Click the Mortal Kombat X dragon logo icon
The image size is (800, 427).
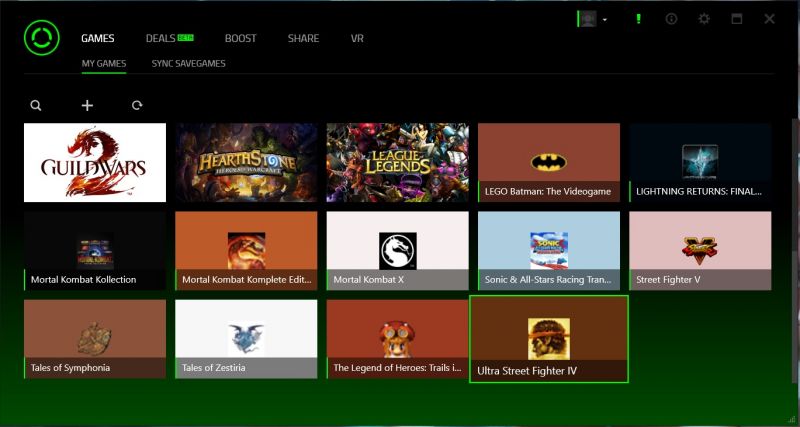(x=397, y=251)
